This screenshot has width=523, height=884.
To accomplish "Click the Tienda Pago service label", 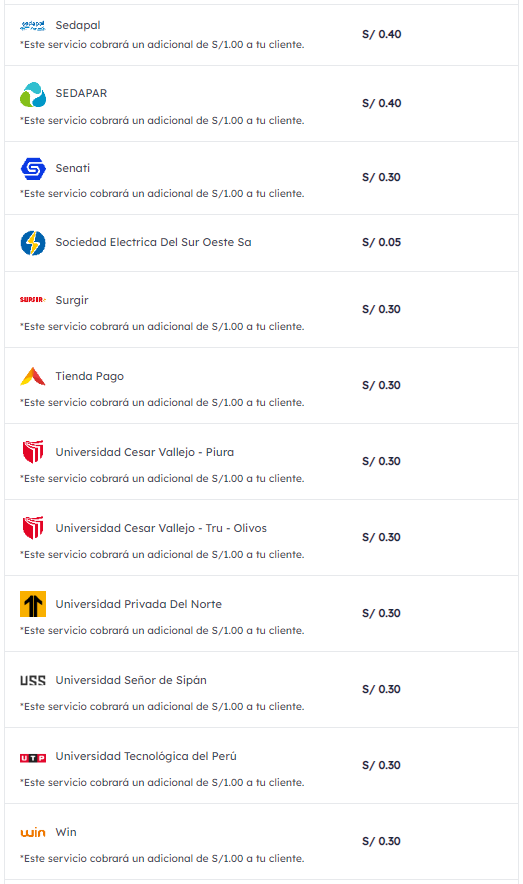I will pyautogui.click(x=90, y=376).
